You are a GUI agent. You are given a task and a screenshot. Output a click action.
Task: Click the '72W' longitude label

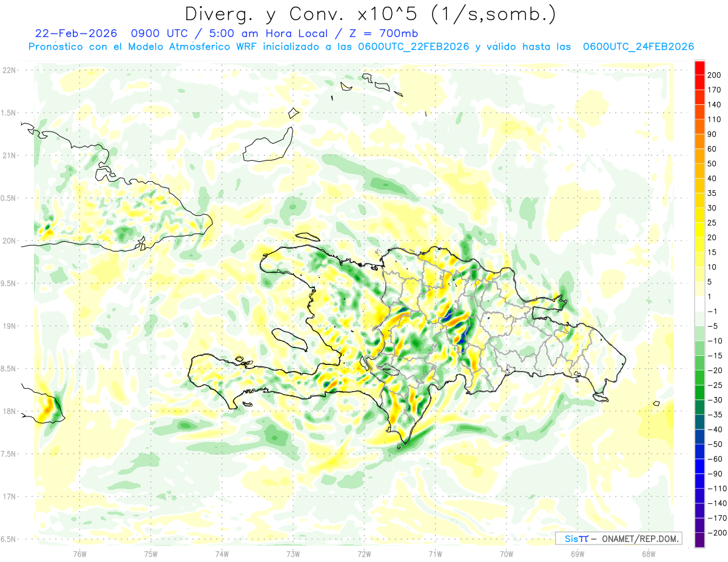tap(364, 553)
